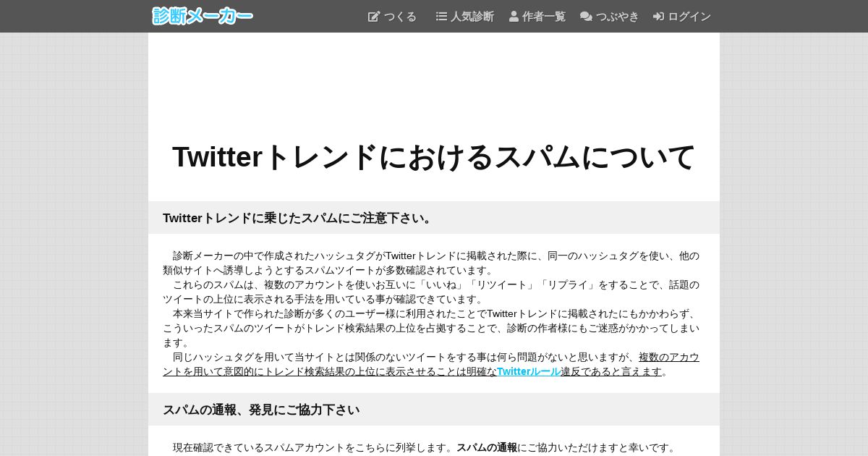
Task: Click the sentence starting 診断メーカーの中で作成された
Action: [x=431, y=263]
